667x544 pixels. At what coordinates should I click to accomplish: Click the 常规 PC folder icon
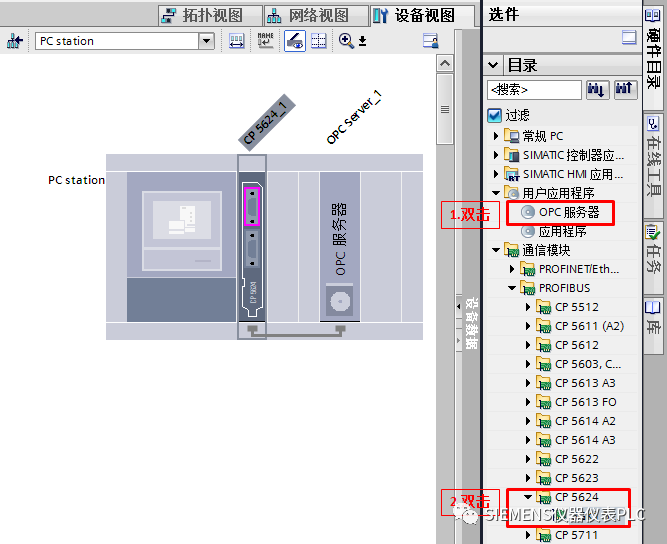click(512, 136)
